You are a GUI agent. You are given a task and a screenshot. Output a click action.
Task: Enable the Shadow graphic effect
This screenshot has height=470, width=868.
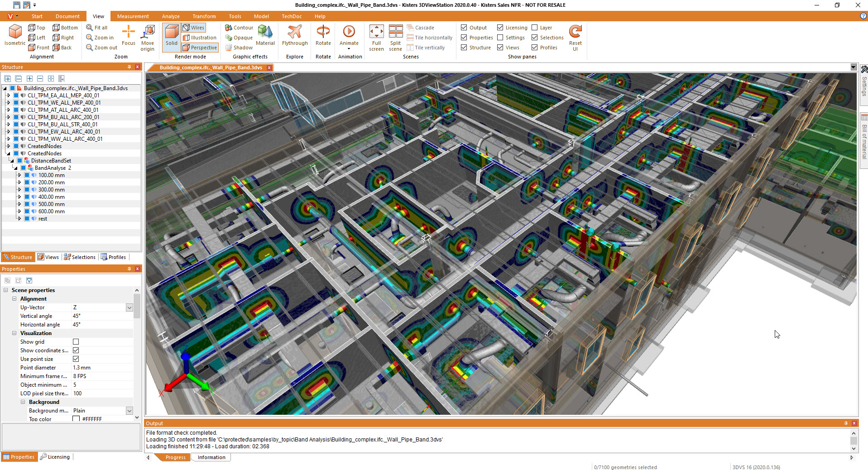point(239,48)
